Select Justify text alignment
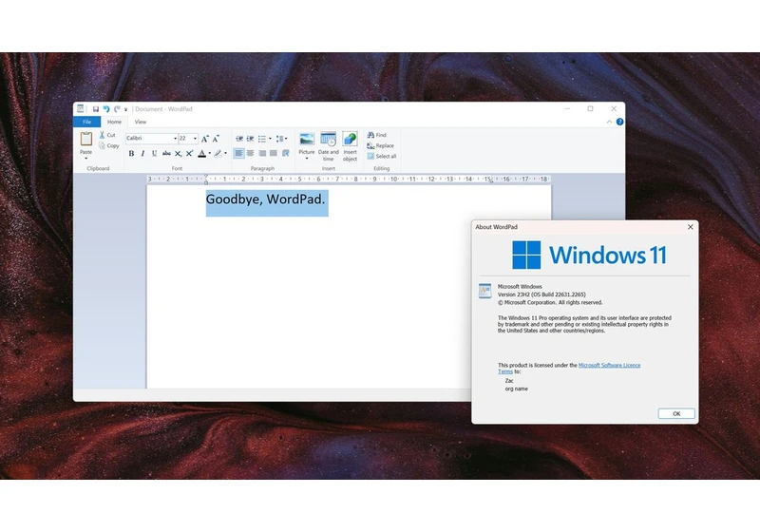Screen dimensions: 760x532 pyautogui.click(x=274, y=154)
